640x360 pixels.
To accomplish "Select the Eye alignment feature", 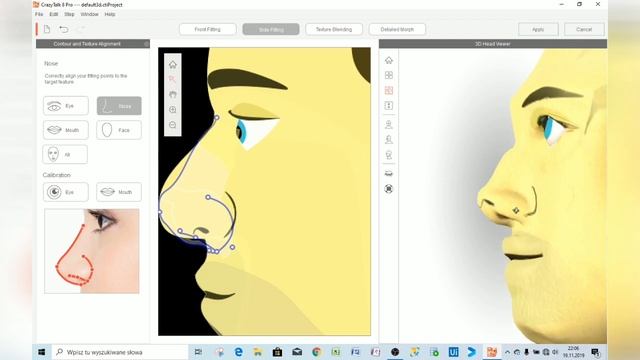I will point(66,106).
